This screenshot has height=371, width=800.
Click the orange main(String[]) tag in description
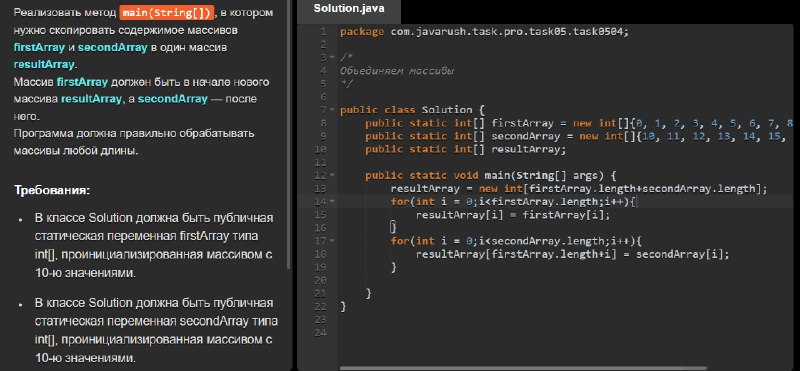click(x=167, y=12)
